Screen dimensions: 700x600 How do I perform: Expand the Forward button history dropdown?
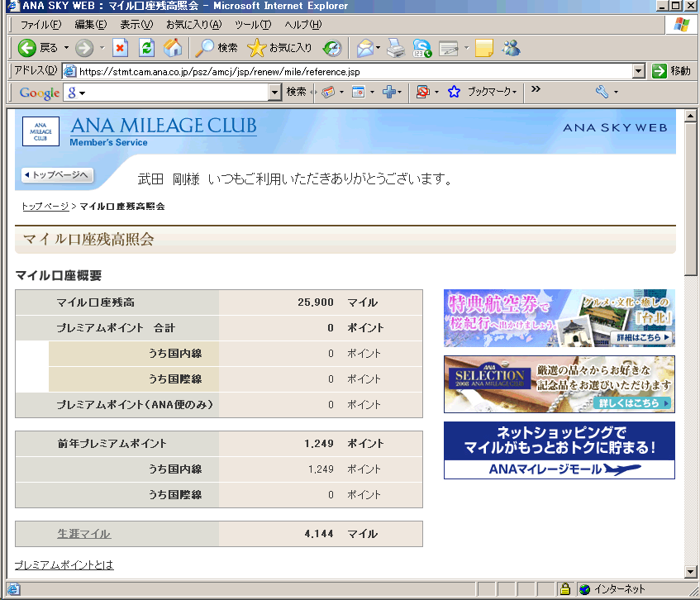click(102, 48)
